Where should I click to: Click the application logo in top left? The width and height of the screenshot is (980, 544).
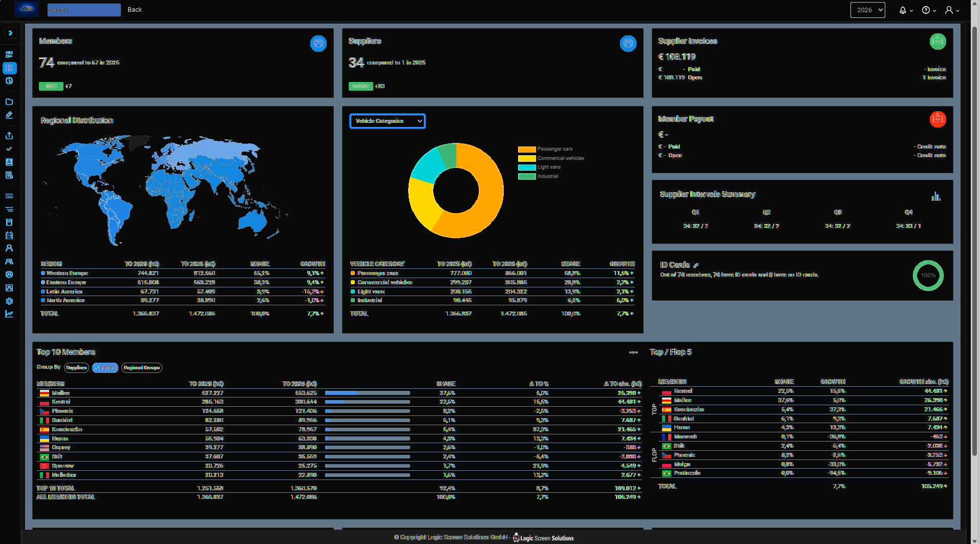point(27,9)
